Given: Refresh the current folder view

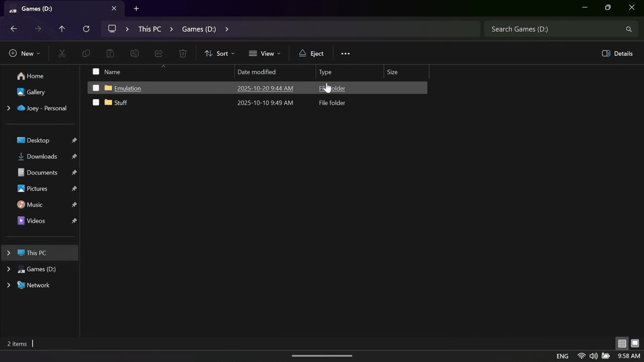Looking at the screenshot, I should (86, 29).
